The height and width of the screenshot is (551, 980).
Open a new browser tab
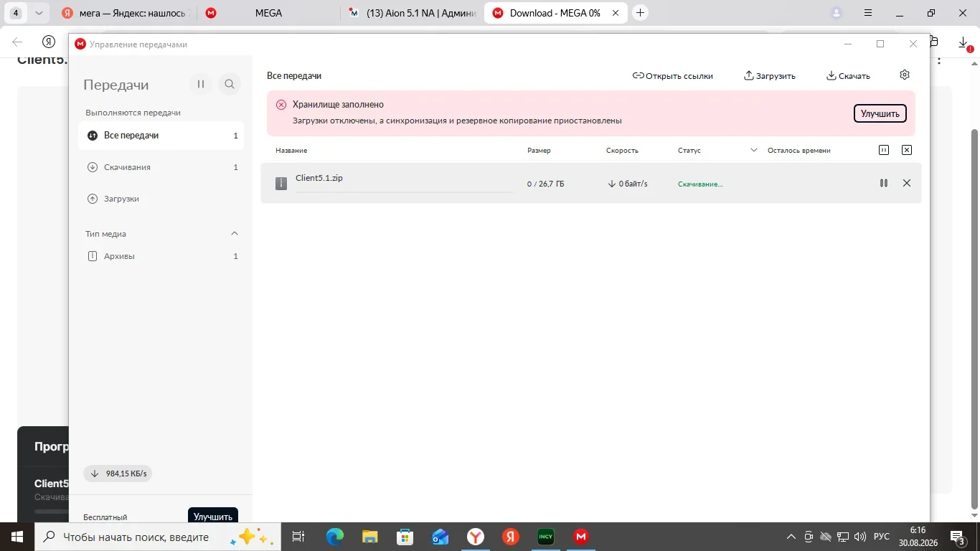point(641,13)
